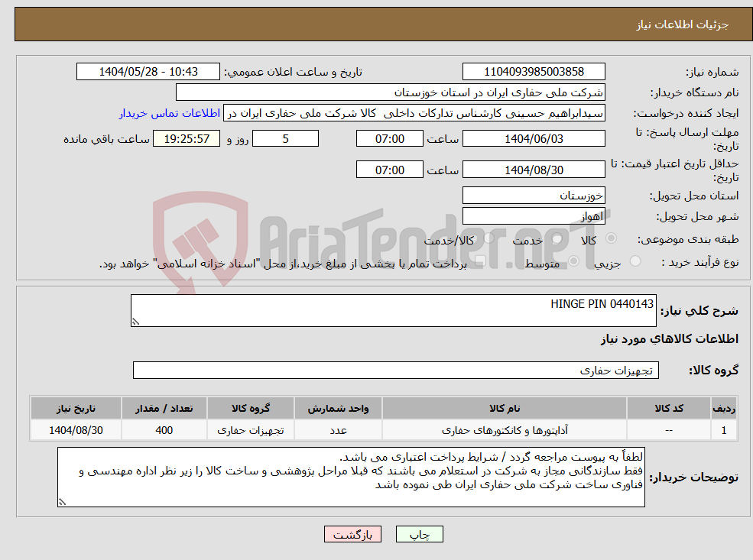Image resolution: width=753 pixels, height=560 pixels.
Task: Click the delivery province field خوزستان
Action: 534,196
